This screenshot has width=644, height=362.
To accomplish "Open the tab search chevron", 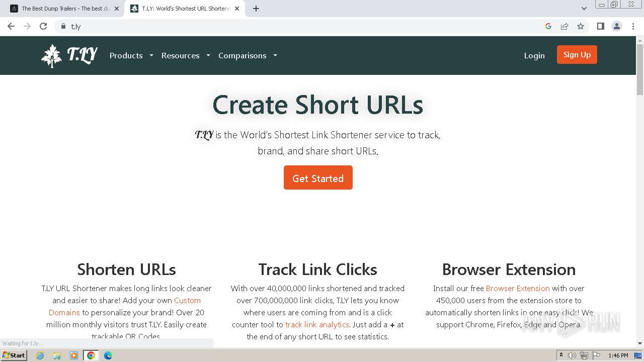I will pyautogui.click(x=584, y=9).
